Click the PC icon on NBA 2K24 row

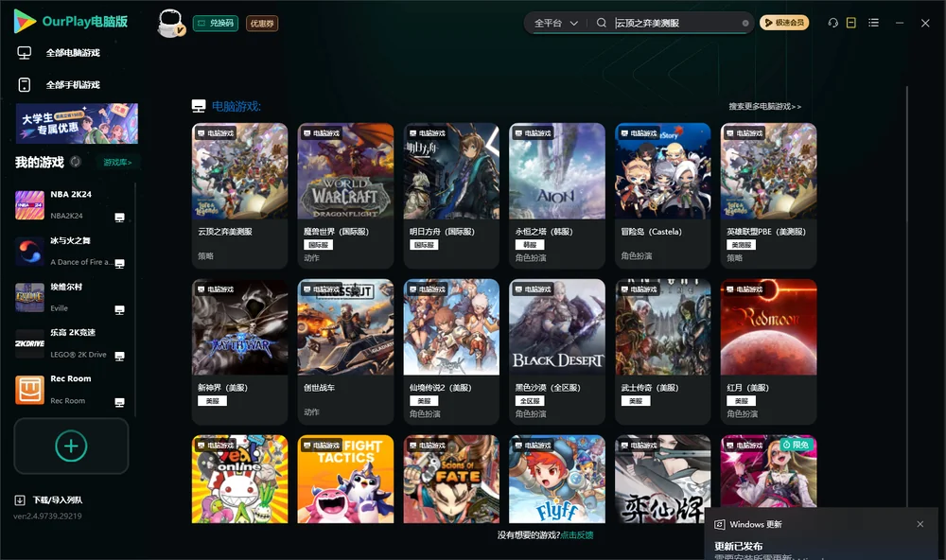(x=119, y=218)
